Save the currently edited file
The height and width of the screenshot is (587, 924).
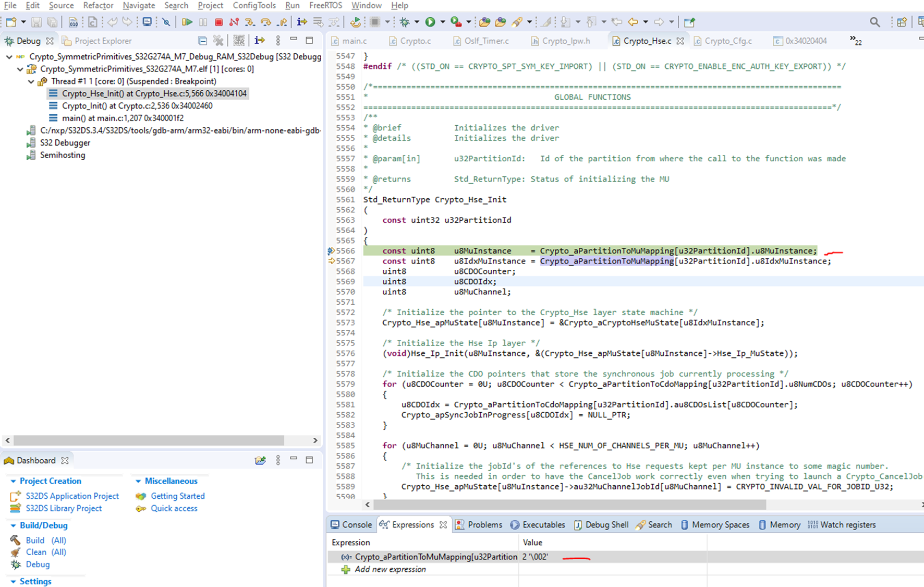click(35, 22)
